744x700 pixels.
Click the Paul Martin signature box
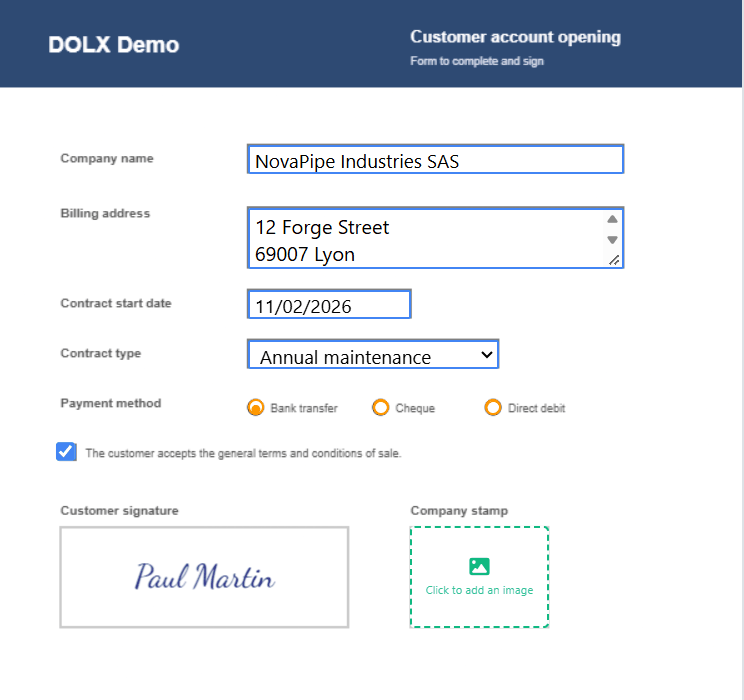[x=204, y=577]
